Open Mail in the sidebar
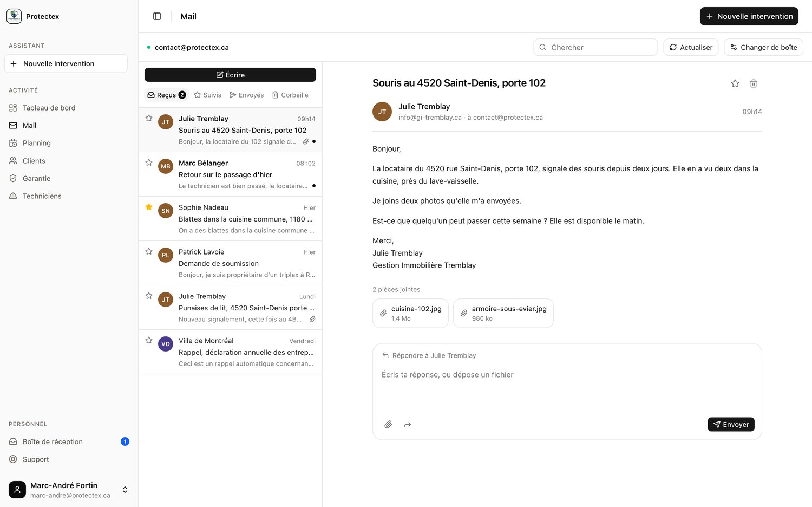Image resolution: width=812 pixels, height=507 pixels. pyautogui.click(x=66, y=125)
